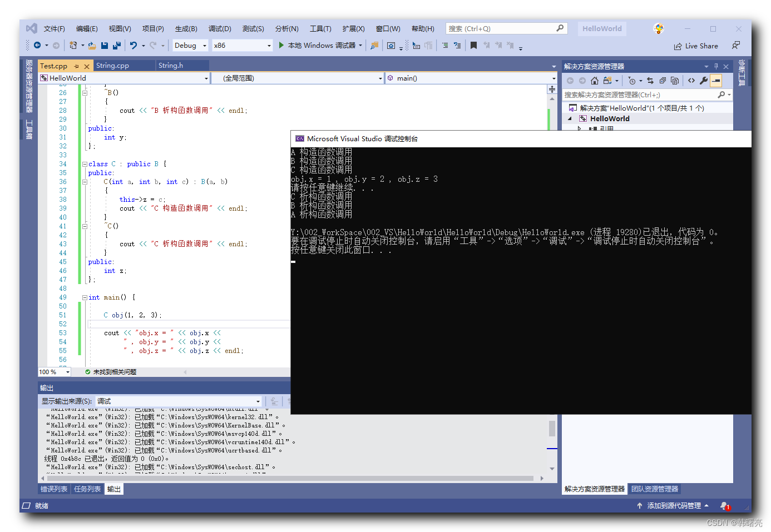
Task: Open the 服务器资源管理器 side tab
Action: click(29, 86)
